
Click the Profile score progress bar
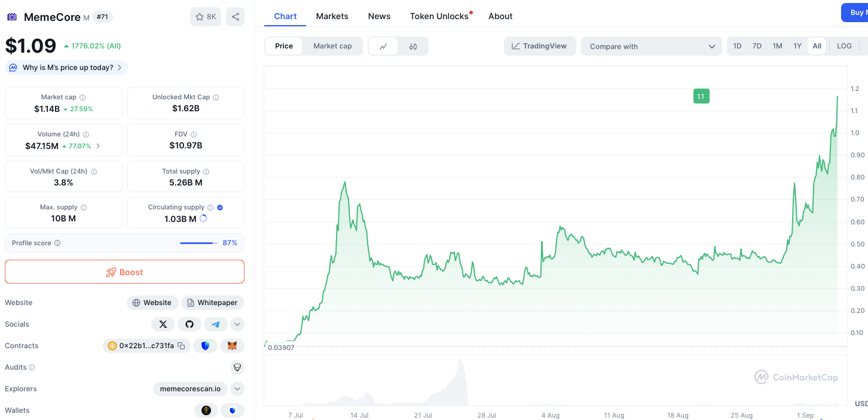click(199, 243)
